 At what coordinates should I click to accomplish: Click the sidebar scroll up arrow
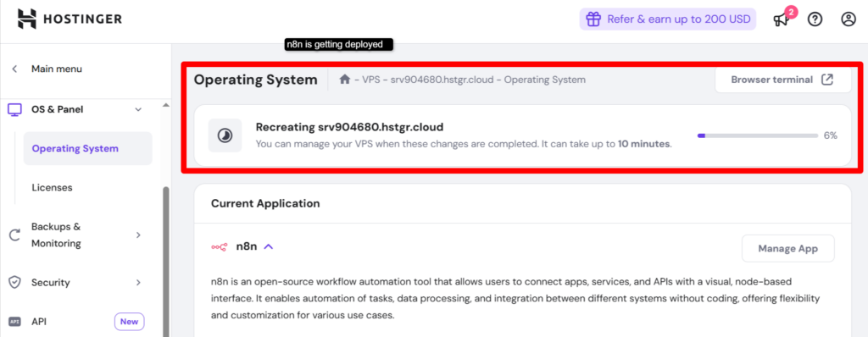pyautogui.click(x=166, y=105)
